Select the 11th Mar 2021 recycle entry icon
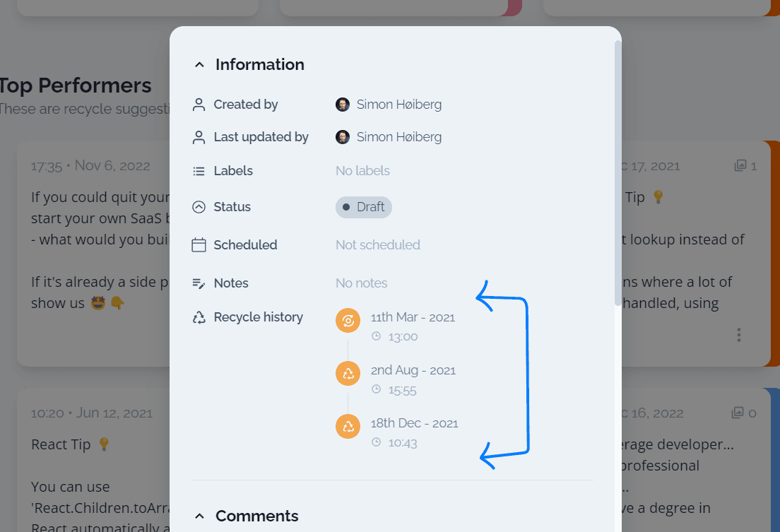The height and width of the screenshot is (532, 780). (348, 321)
